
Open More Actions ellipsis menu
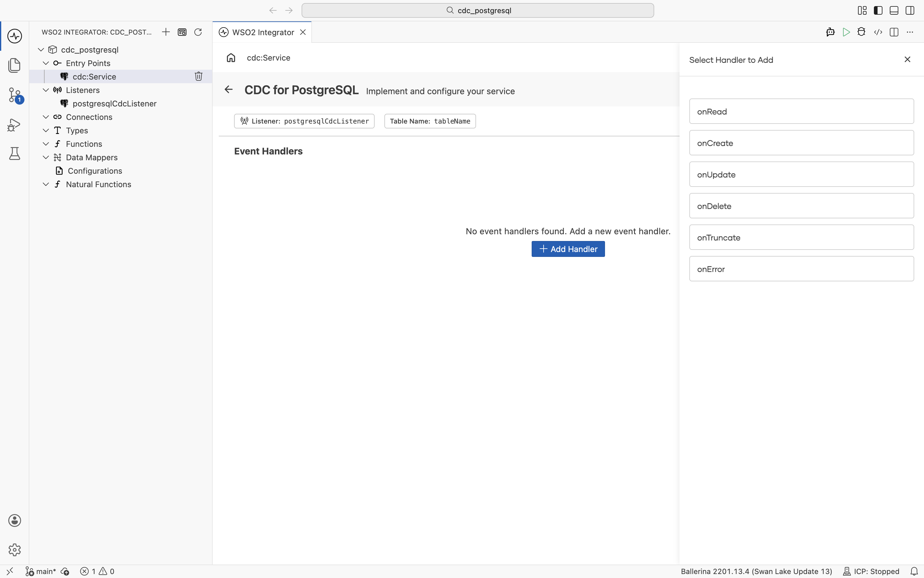[x=910, y=32]
